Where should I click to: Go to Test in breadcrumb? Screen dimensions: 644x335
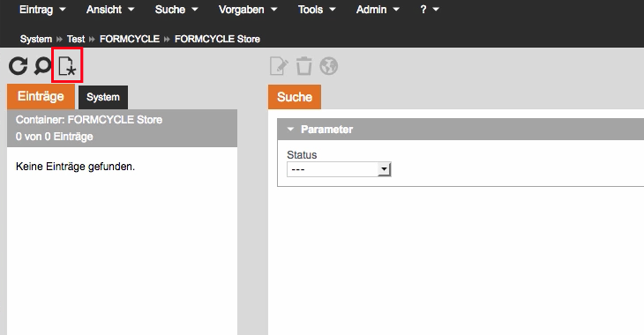(76, 39)
